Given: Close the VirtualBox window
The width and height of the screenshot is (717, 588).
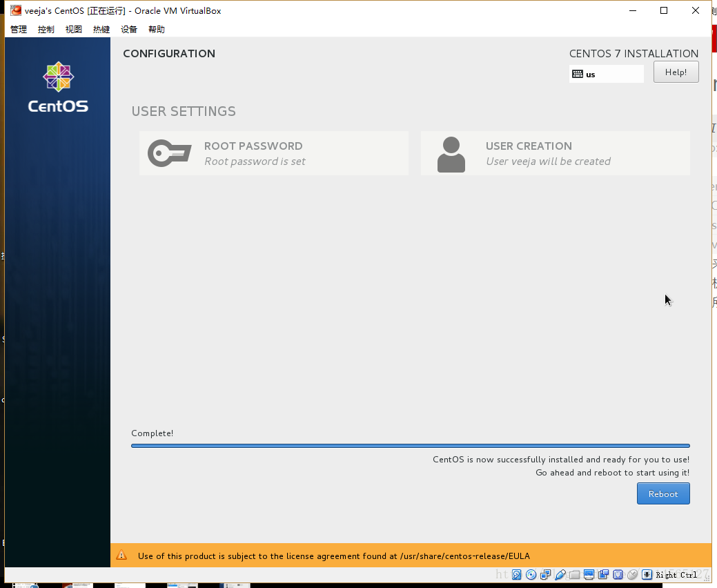Looking at the screenshot, I should click(696, 10).
